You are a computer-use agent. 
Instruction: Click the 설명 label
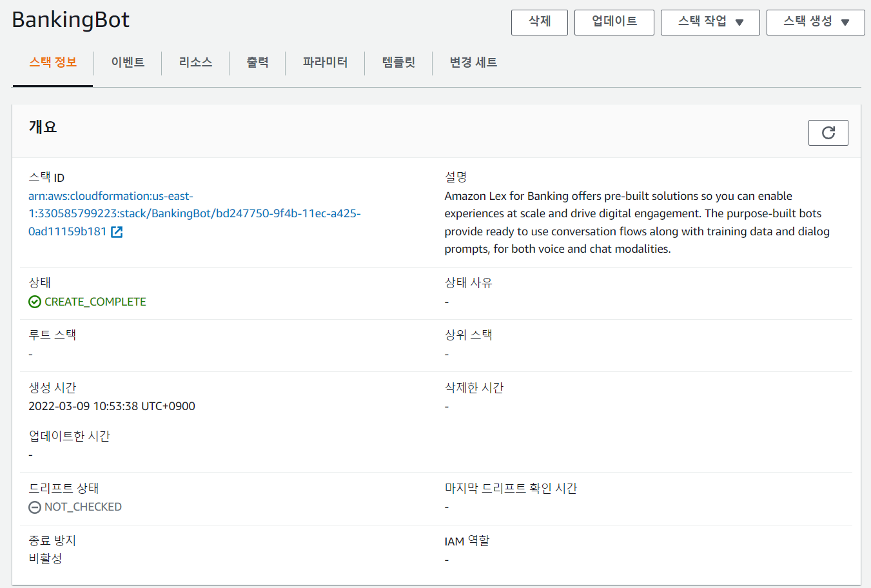[456, 177]
